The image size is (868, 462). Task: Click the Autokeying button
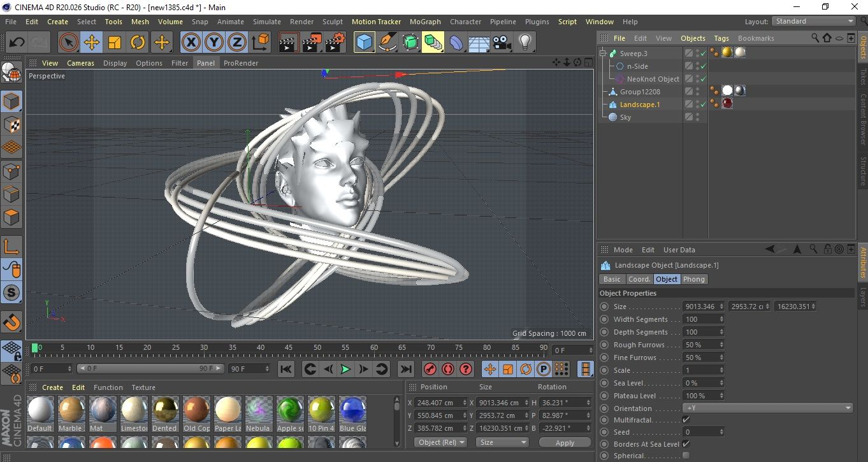[448, 369]
